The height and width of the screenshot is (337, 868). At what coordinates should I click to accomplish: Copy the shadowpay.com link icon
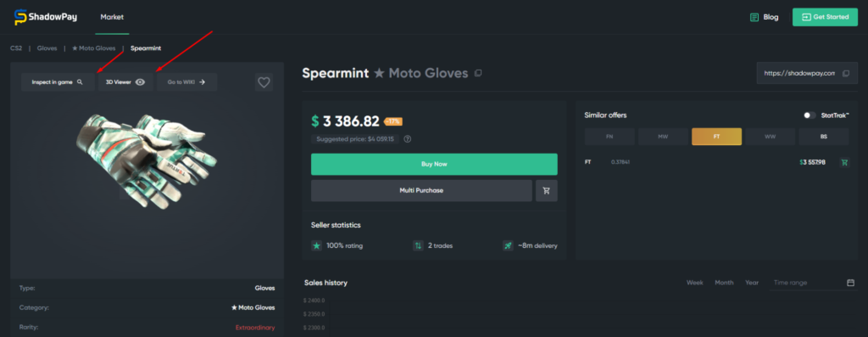845,73
